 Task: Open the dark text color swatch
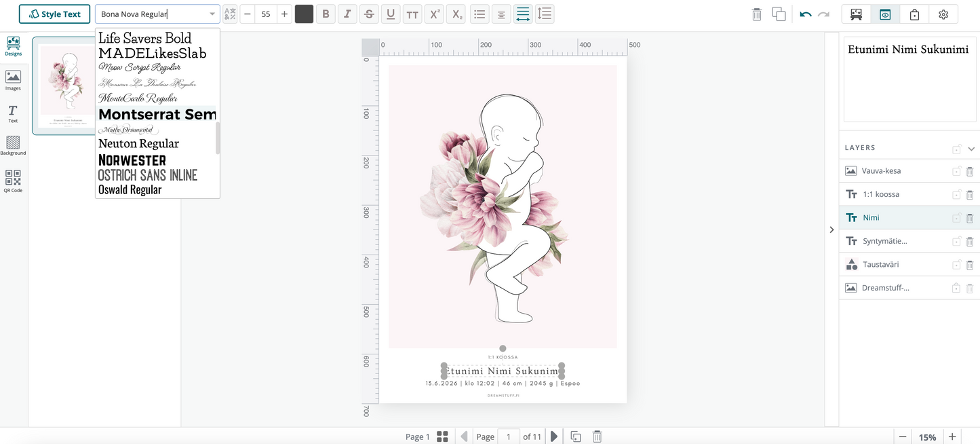[x=304, y=14]
